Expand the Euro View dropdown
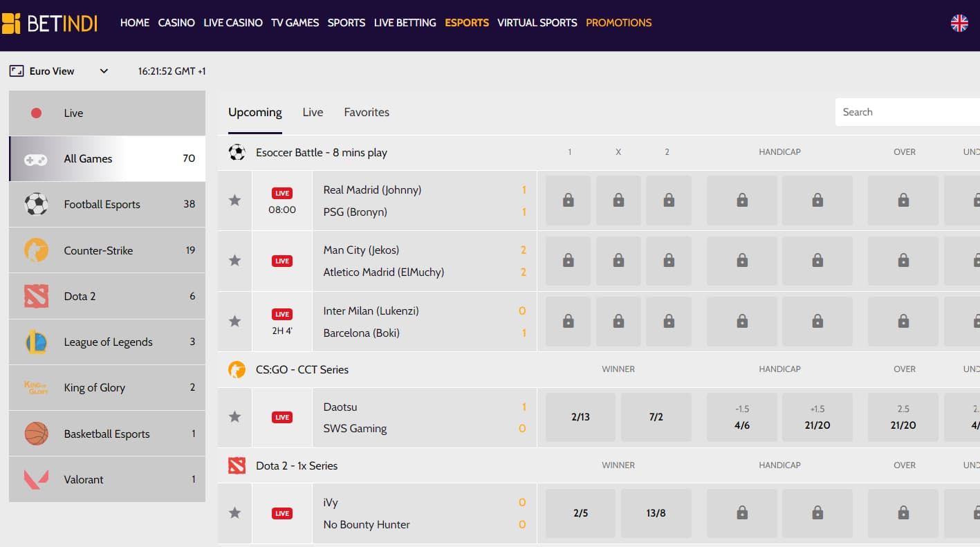 pos(104,71)
